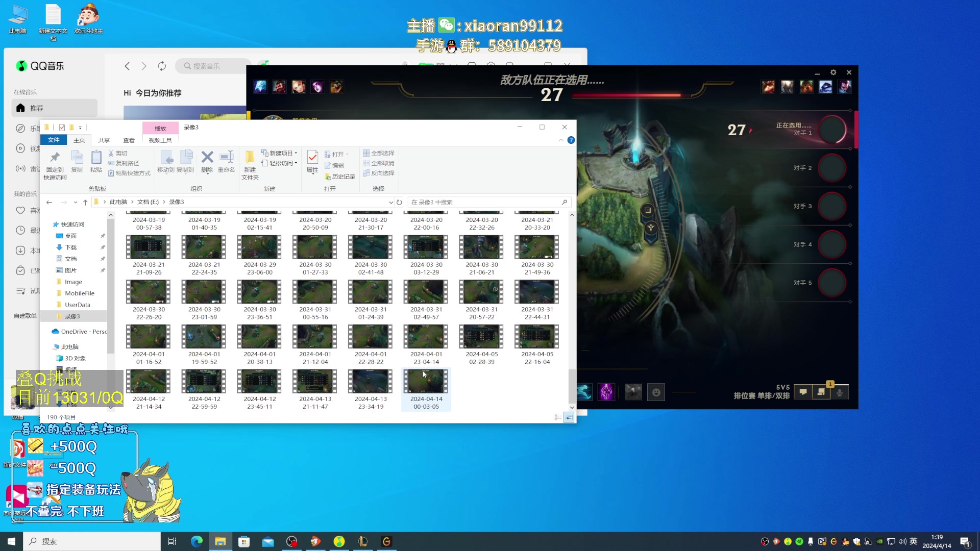This screenshot has width=980, height=551.
Task: Open File Explorer help (blue question mark)
Action: [x=571, y=140]
